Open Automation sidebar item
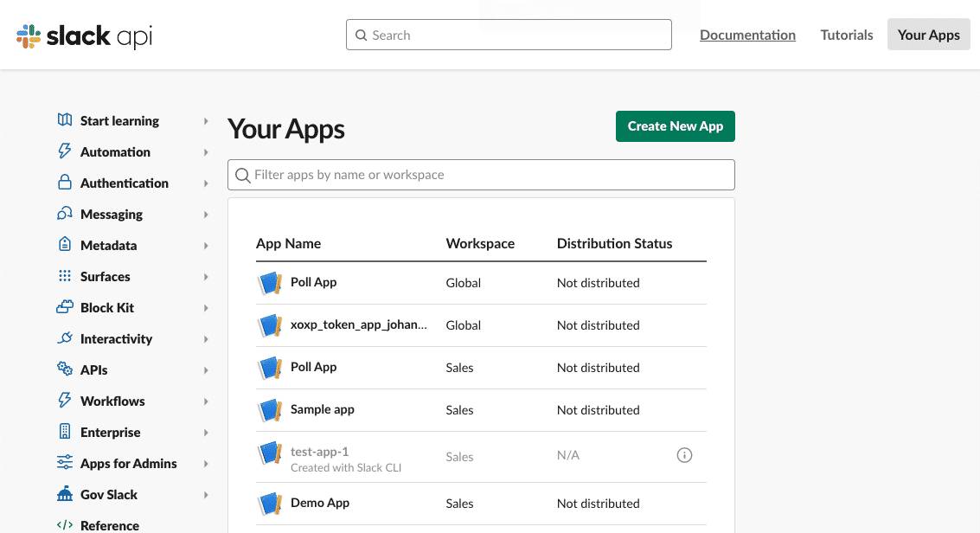980x533 pixels. pyautogui.click(x=115, y=151)
